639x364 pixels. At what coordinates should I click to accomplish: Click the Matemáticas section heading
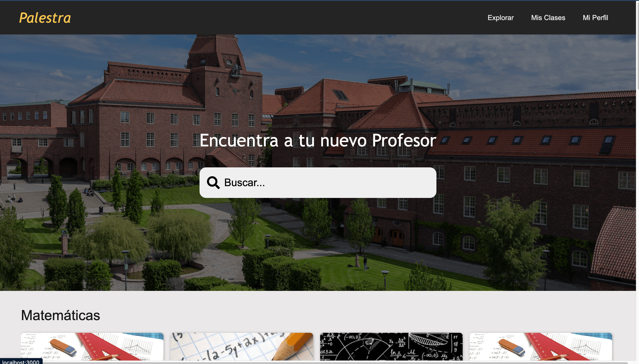point(61,315)
